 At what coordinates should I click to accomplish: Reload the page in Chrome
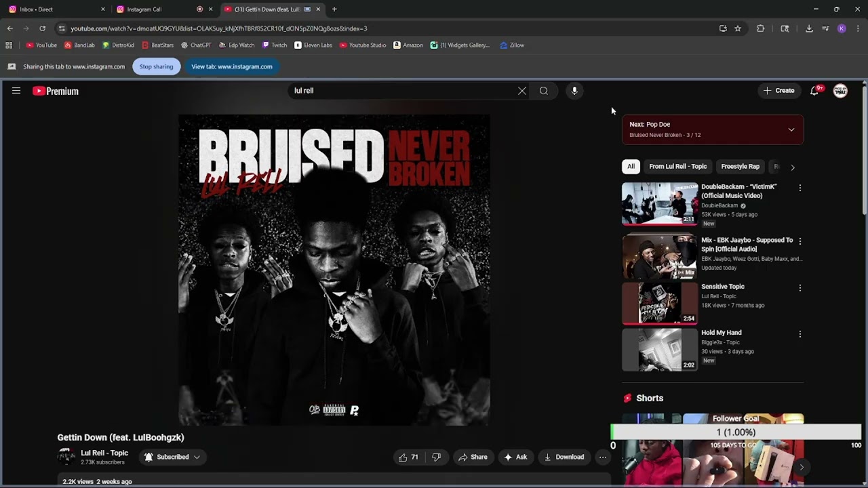click(x=42, y=28)
